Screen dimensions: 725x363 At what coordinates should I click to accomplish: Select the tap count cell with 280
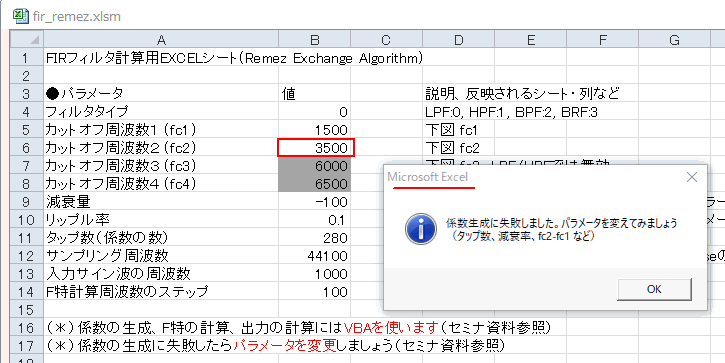314,238
